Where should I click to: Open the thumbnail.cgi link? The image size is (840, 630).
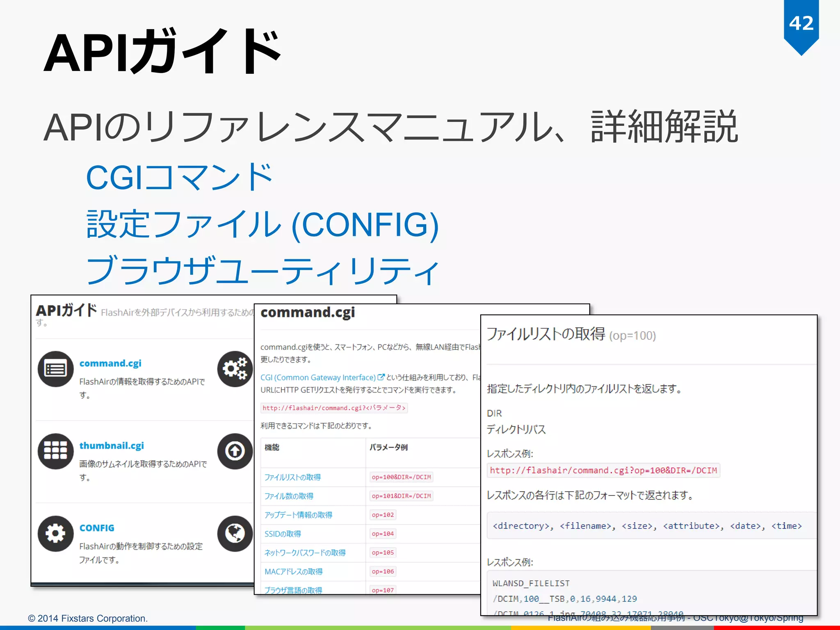pyautogui.click(x=112, y=445)
